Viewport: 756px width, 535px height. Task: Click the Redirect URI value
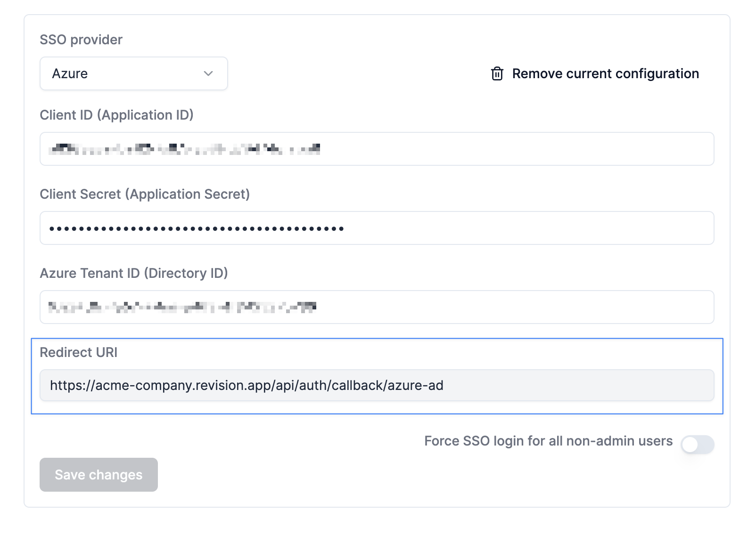[x=377, y=385]
